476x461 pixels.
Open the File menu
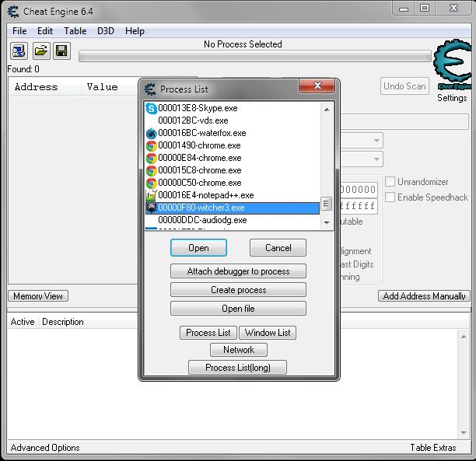click(x=19, y=31)
